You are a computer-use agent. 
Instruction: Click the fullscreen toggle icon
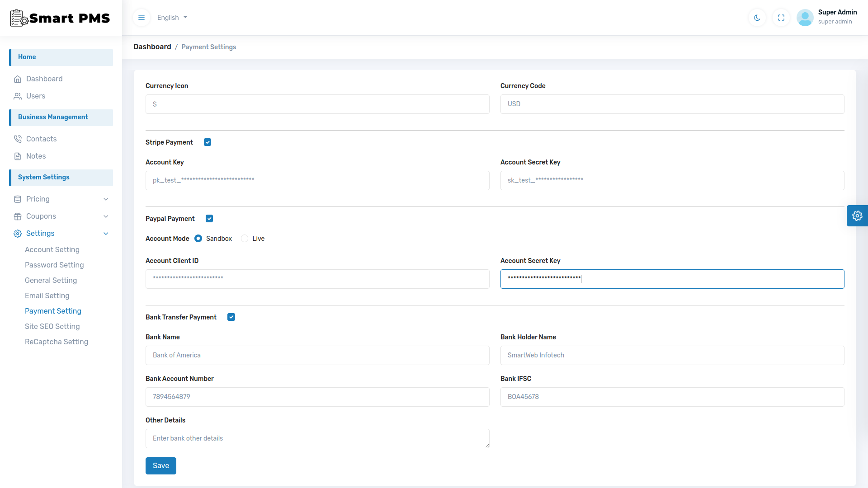coord(781,18)
